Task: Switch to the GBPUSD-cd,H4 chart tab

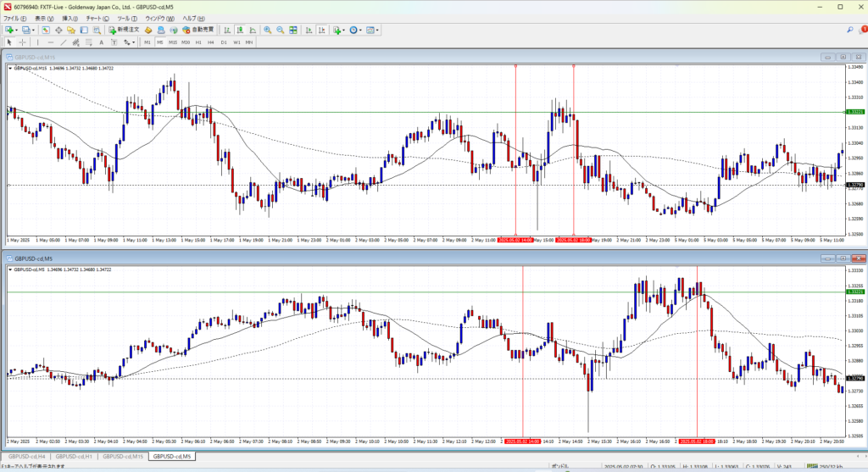Action: click(x=27, y=456)
